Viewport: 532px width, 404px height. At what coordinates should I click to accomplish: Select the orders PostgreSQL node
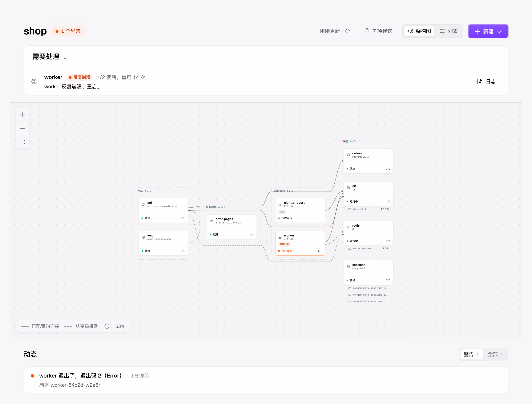click(368, 161)
